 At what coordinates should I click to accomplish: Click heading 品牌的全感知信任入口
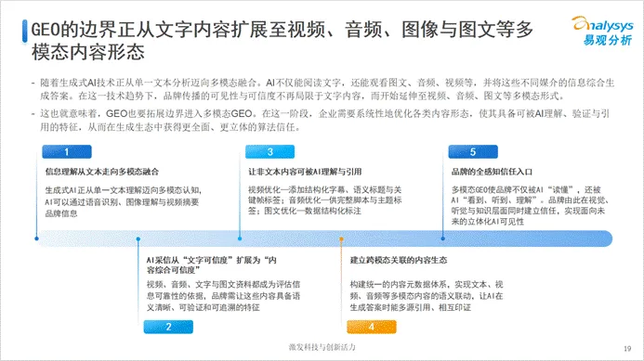click(x=492, y=172)
